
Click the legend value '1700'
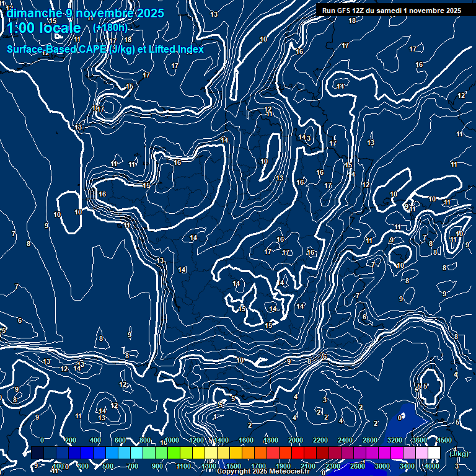(x=258, y=466)
